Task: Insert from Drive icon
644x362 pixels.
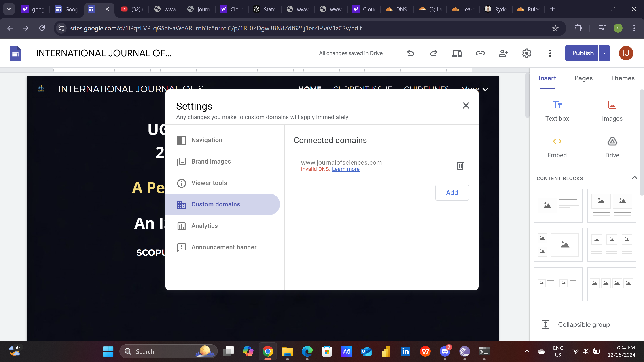Action: tap(612, 147)
